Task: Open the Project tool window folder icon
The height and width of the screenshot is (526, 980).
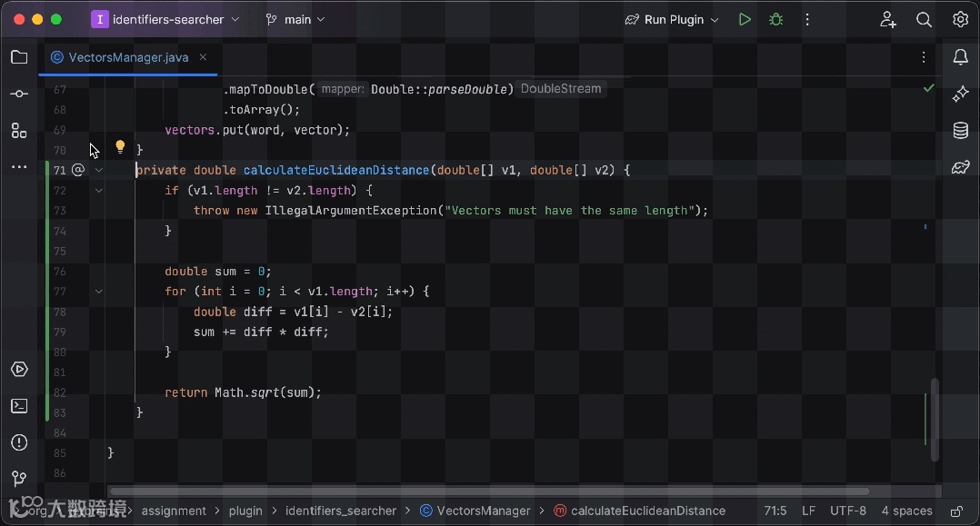Action: [19, 57]
